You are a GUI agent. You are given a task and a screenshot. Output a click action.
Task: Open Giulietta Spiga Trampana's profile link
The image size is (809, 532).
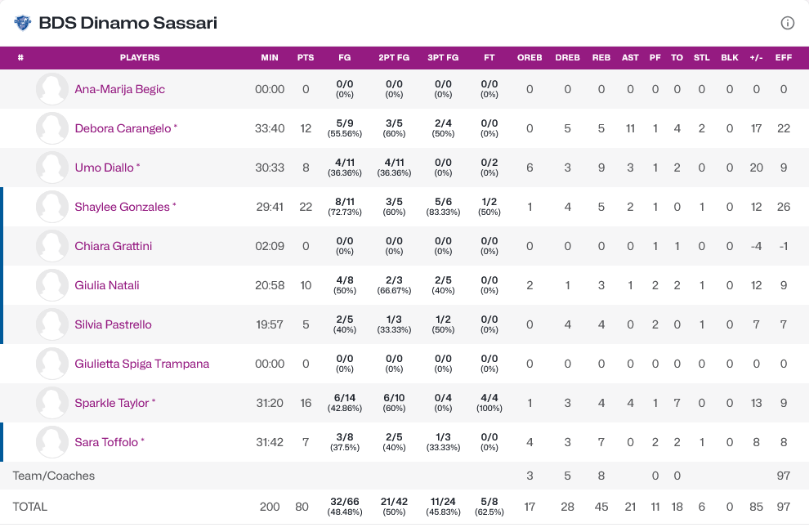[141, 364]
